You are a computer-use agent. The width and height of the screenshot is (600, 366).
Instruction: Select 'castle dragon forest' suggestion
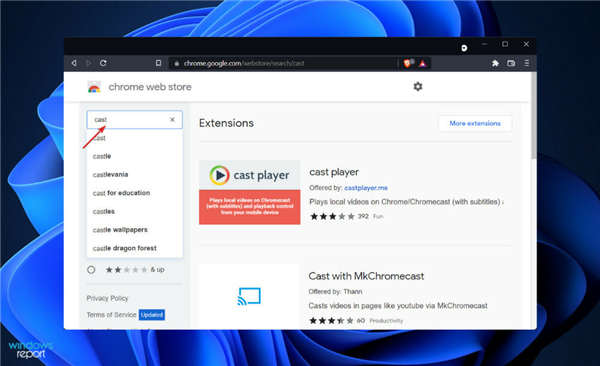tap(134, 248)
